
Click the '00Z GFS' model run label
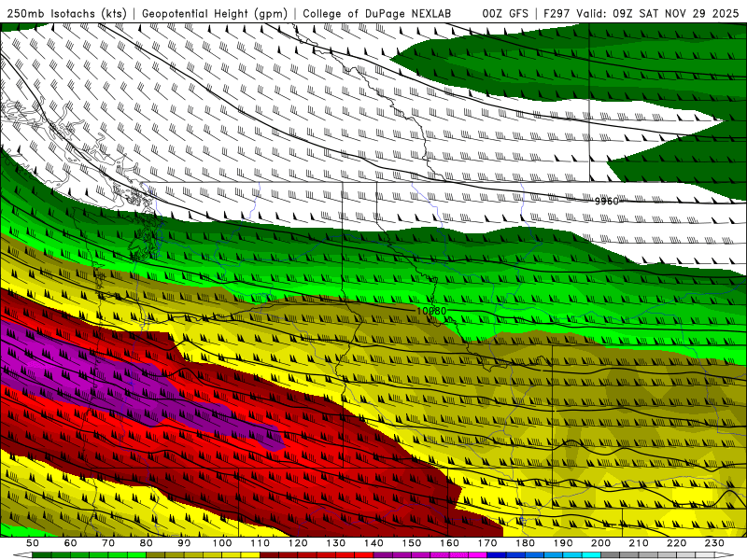click(x=505, y=13)
